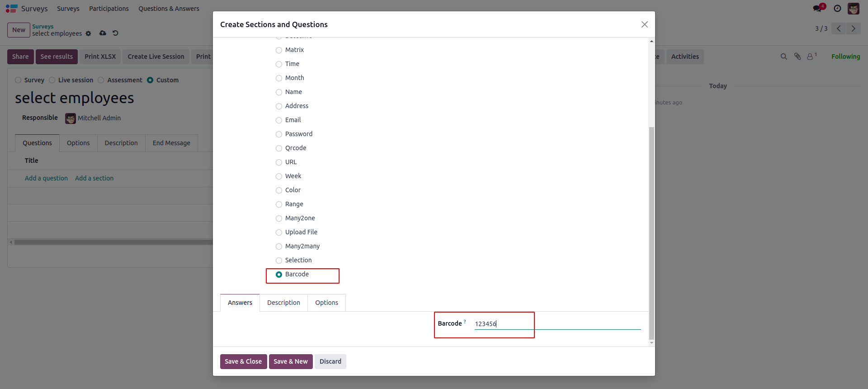This screenshot has width=868, height=389.
Task: Click the paperclip attachments icon
Action: [797, 57]
